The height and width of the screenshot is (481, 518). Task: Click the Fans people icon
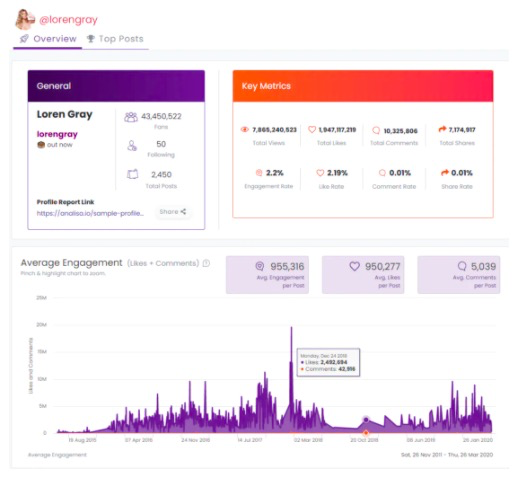(131, 117)
